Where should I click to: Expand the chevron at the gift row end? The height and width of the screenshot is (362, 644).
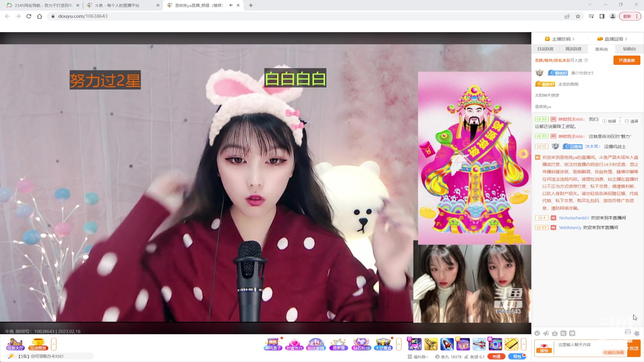pyautogui.click(x=399, y=344)
